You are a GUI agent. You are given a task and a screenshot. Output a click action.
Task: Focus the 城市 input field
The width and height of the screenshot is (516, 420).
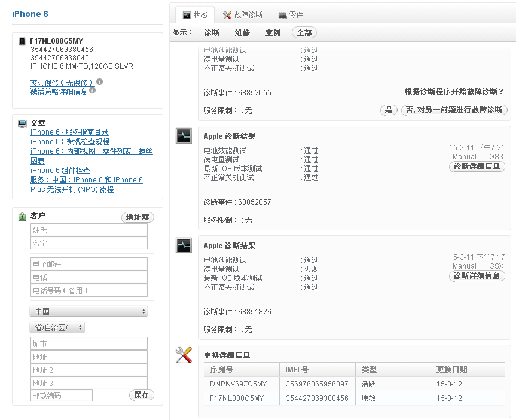(x=89, y=343)
